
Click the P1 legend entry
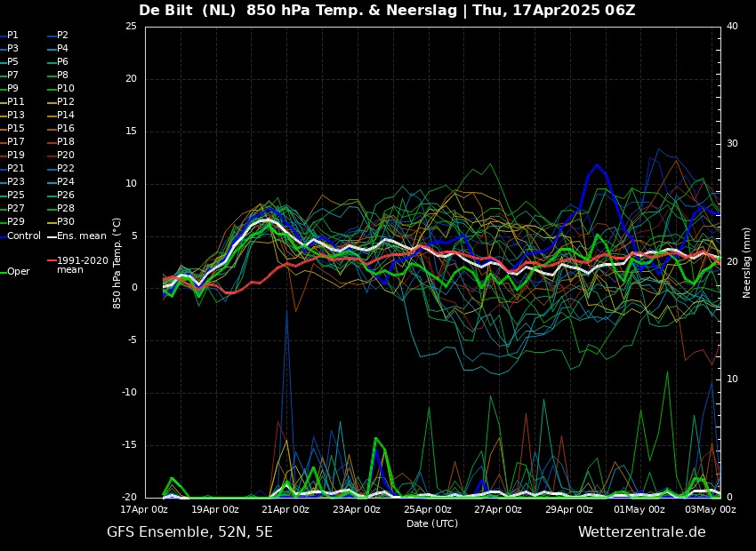point(10,36)
